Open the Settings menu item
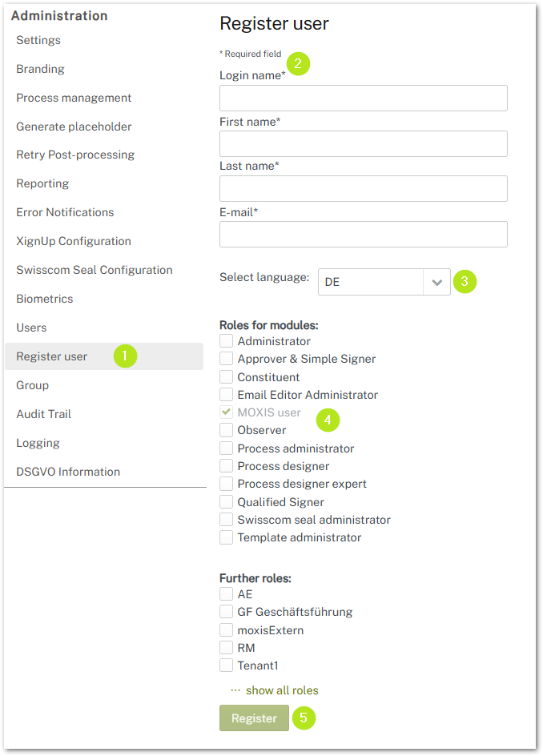Viewport: 543px width, 756px height. [x=38, y=40]
